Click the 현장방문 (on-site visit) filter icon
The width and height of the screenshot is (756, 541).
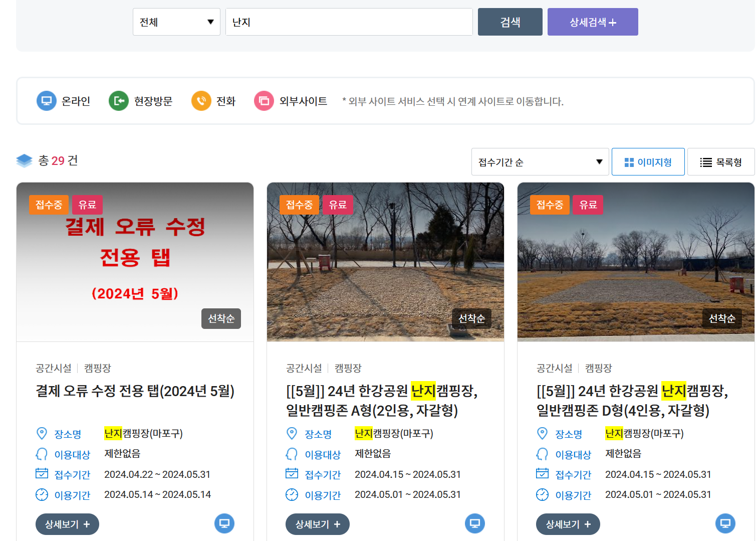pyautogui.click(x=119, y=101)
